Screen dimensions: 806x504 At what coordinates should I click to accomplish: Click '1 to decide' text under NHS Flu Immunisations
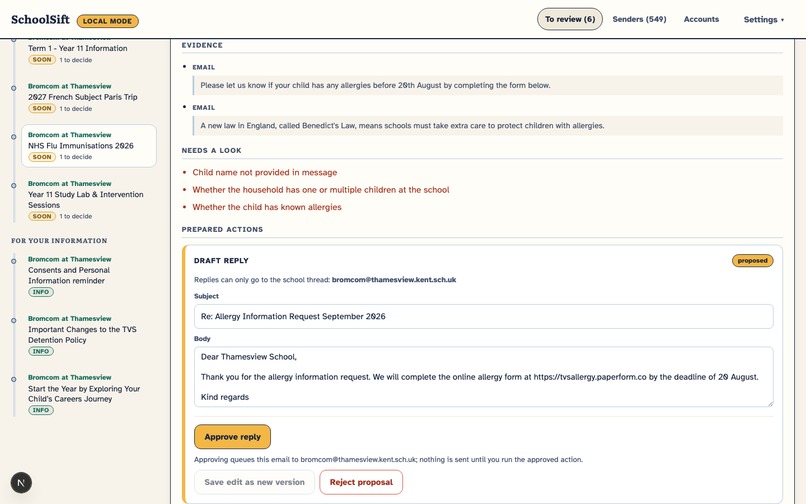[76, 157]
